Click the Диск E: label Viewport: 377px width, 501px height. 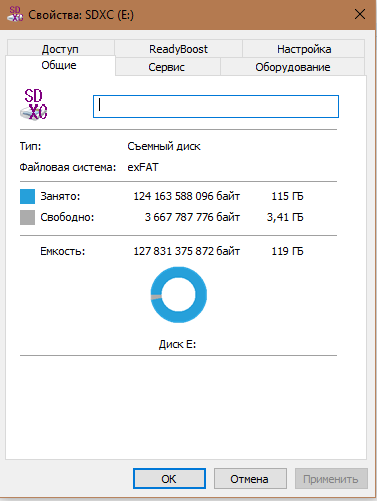coord(177,344)
